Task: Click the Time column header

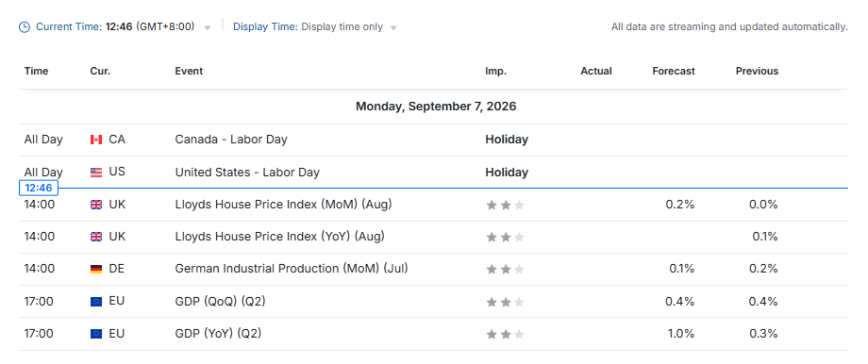Action: click(36, 71)
